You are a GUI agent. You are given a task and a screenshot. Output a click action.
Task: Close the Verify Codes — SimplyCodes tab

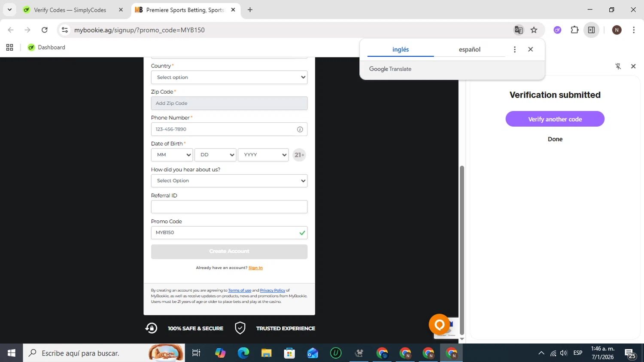[x=121, y=10]
